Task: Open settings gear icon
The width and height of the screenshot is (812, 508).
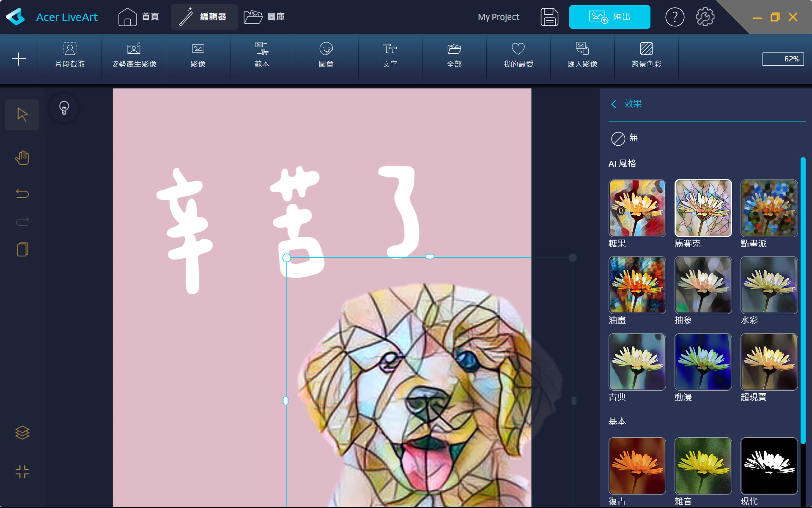Action: [705, 17]
